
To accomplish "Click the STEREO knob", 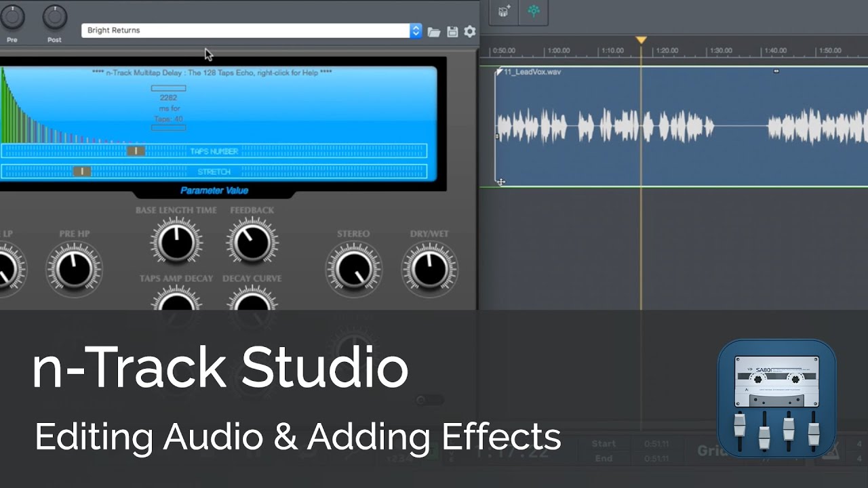I will (x=353, y=268).
